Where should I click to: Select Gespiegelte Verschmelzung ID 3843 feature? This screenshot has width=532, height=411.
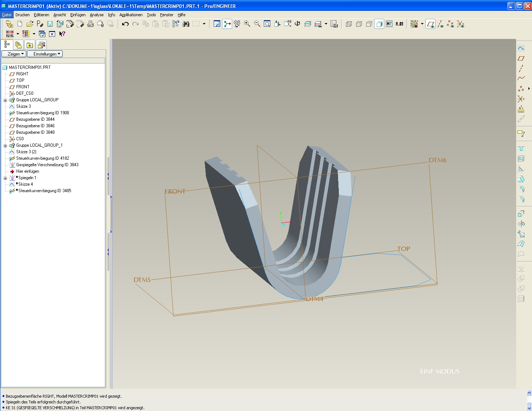47,165
